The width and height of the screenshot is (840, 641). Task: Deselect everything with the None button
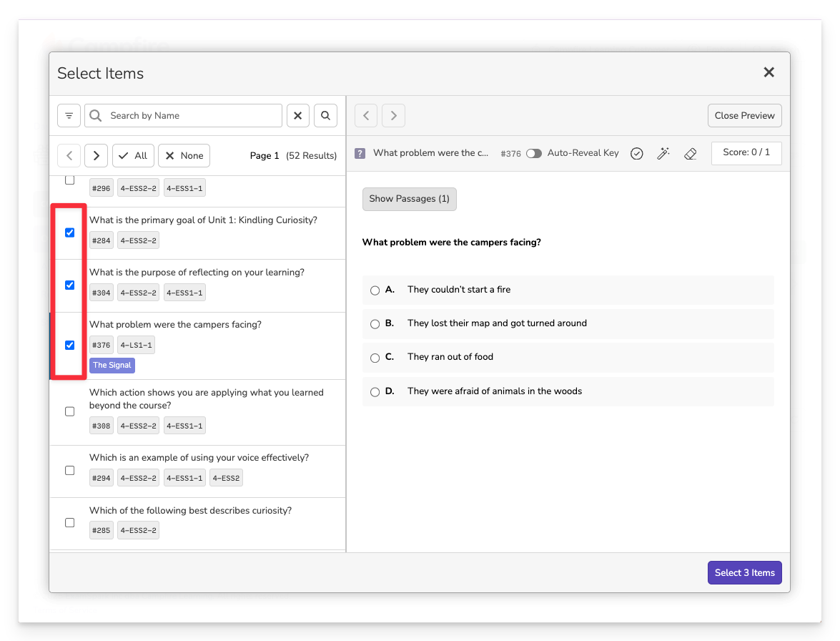point(184,156)
